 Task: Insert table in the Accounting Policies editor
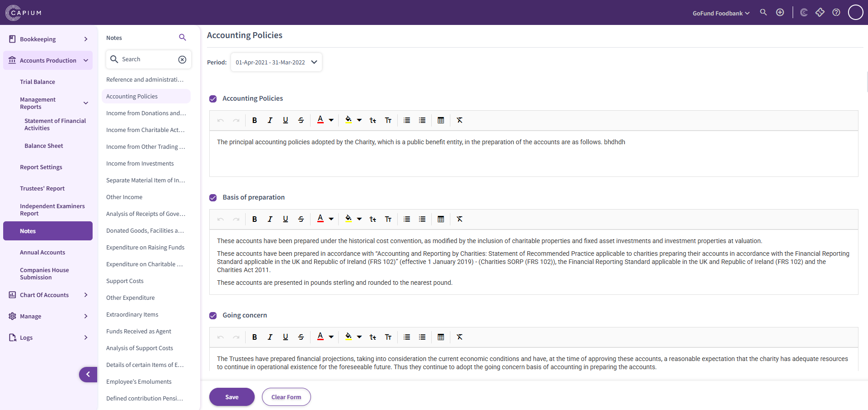coord(441,120)
